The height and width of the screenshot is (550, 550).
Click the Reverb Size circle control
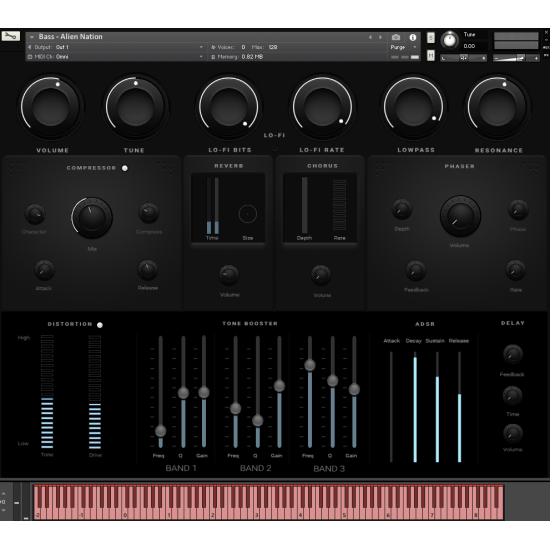[248, 214]
